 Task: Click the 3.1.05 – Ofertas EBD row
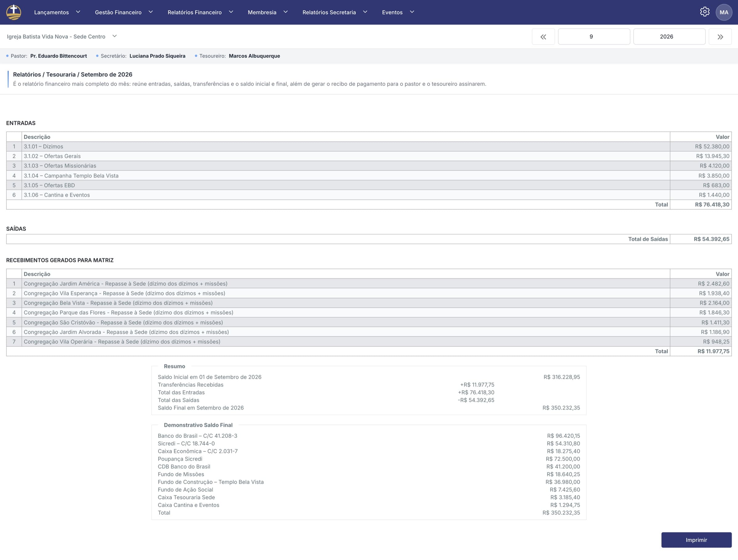(x=369, y=185)
